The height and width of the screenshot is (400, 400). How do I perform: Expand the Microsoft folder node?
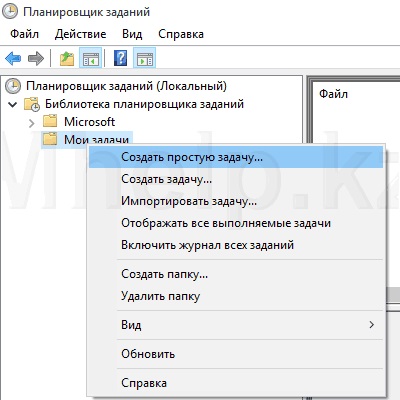[31, 123]
